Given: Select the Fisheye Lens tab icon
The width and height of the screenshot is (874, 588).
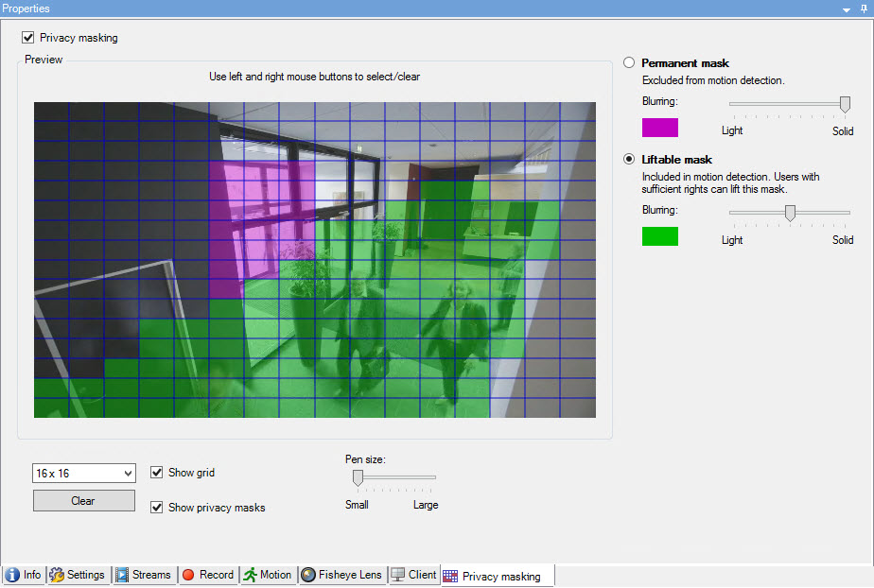Looking at the screenshot, I should [308, 575].
